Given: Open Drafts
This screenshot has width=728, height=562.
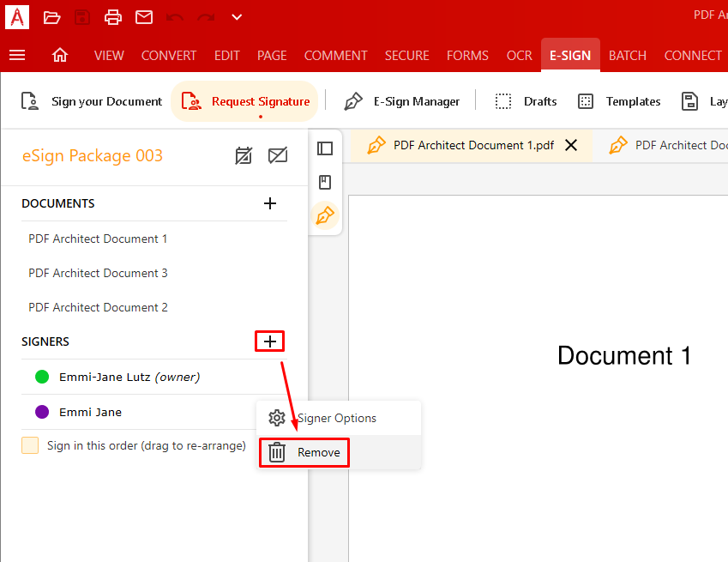Looking at the screenshot, I should click(526, 101).
